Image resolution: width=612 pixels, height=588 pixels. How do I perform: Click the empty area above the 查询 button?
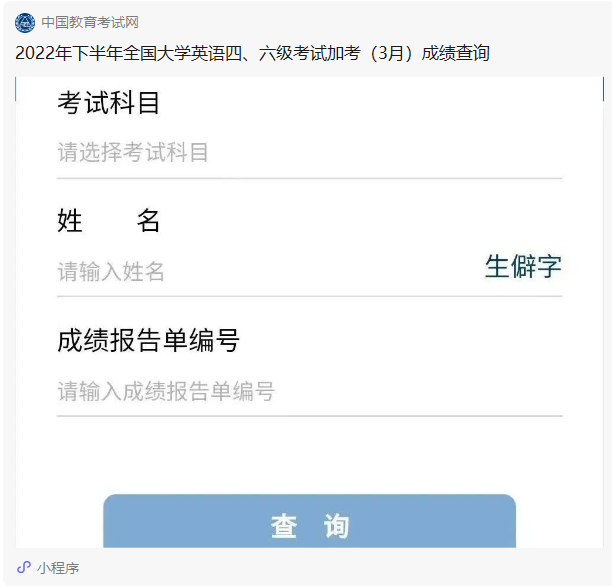coord(310,455)
